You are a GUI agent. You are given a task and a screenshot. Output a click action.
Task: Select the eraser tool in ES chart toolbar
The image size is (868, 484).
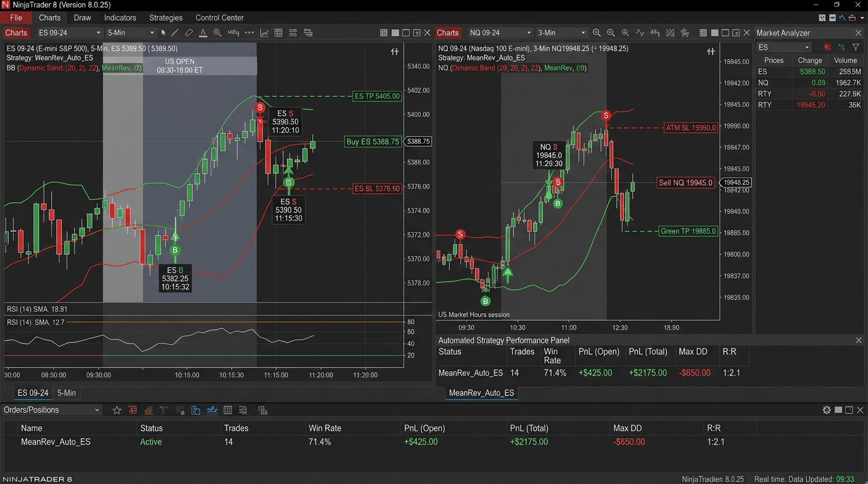[x=189, y=33]
